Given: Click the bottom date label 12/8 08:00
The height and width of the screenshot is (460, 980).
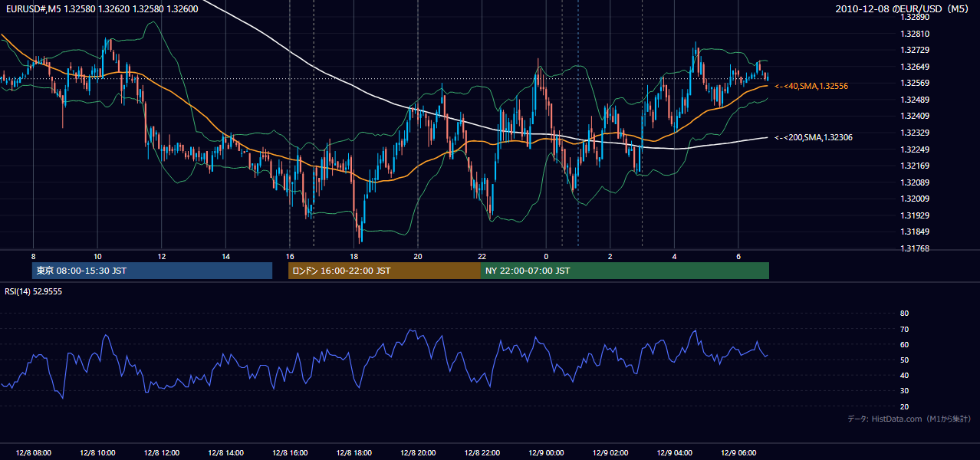Looking at the screenshot, I should (33, 452).
